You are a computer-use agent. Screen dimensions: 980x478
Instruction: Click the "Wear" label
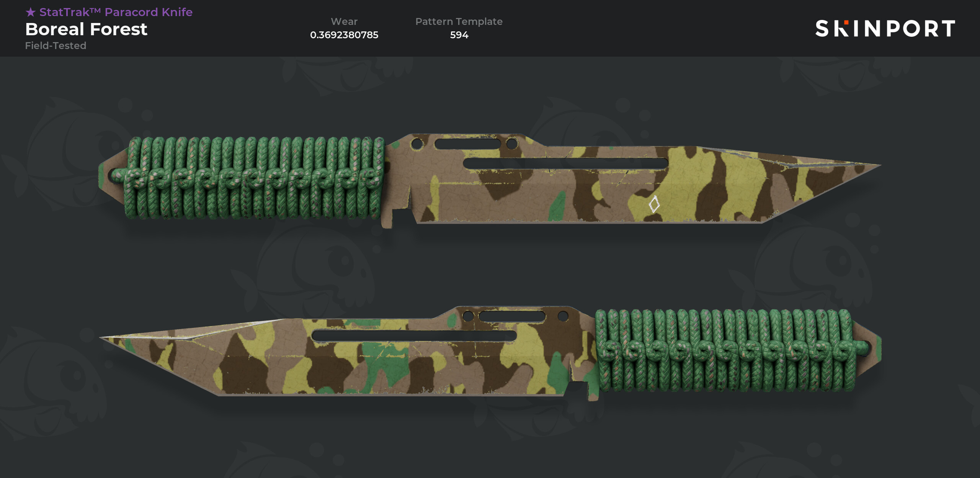click(344, 21)
